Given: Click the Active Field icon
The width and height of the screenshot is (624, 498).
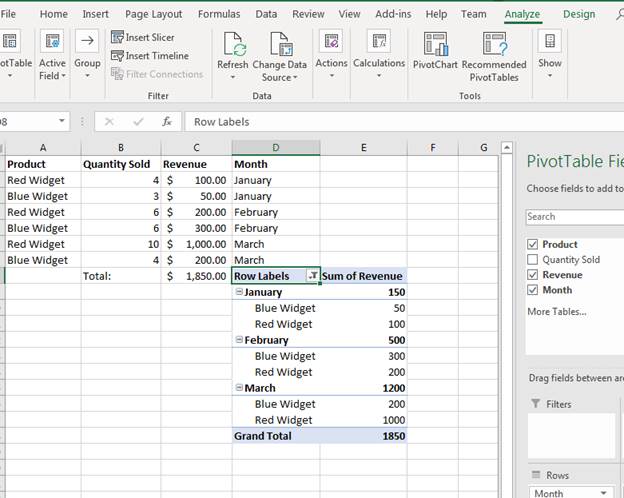Looking at the screenshot, I should pos(52,41).
